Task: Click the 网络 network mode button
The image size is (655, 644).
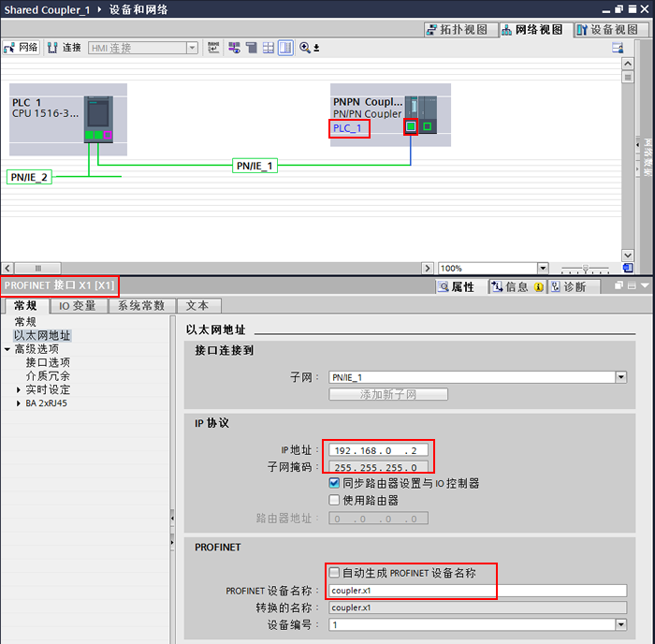Action: (21, 48)
